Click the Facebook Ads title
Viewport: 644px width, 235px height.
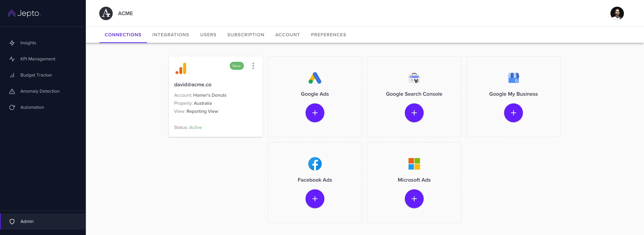[315, 180]
